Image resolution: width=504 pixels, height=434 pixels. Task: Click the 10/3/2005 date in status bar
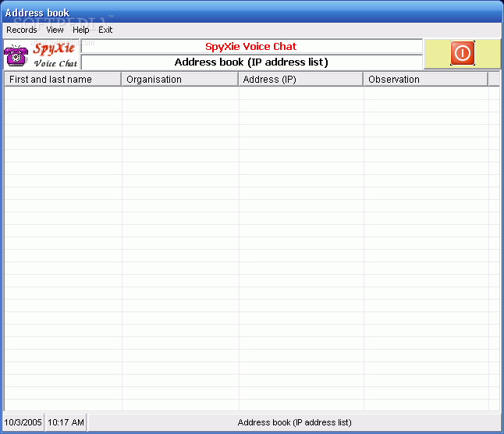click(23, 422)
